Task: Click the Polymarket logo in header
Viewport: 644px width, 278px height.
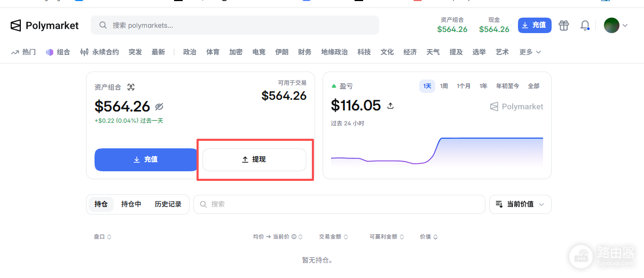Action: click(45, 25)
